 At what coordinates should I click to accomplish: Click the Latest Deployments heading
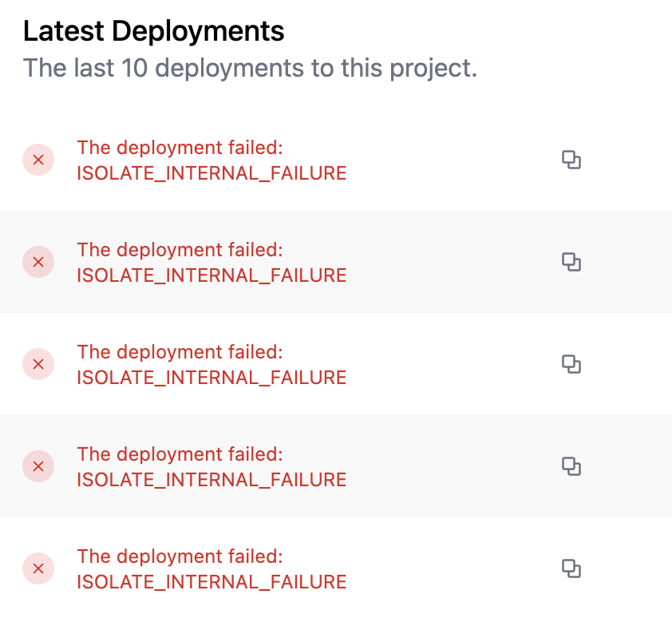(153, 31)
